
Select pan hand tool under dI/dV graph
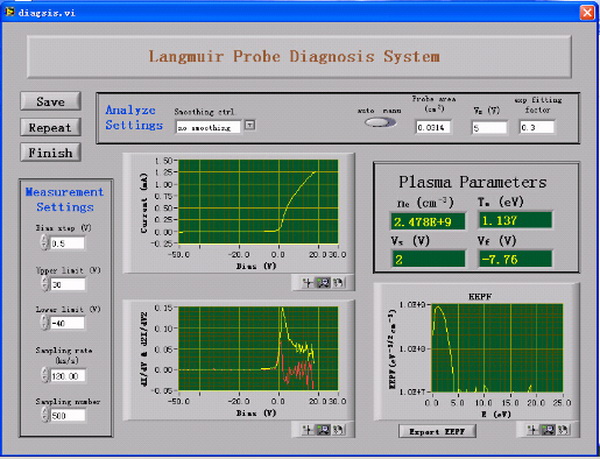[338, 430]
